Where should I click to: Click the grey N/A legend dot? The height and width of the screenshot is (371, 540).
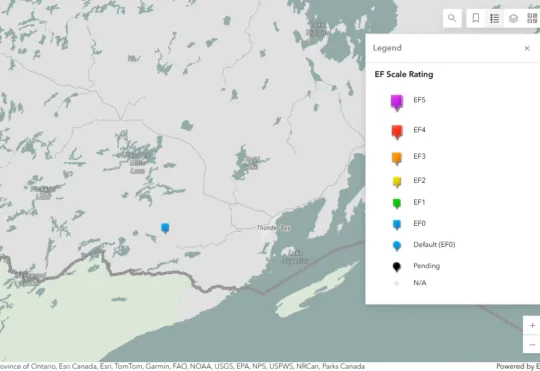click(397, 283)
